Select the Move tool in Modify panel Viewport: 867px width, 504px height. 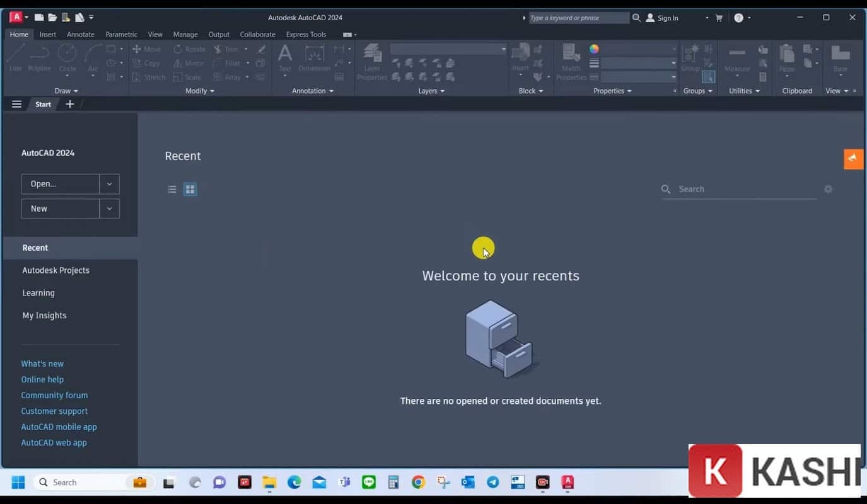tap(146, 49)
